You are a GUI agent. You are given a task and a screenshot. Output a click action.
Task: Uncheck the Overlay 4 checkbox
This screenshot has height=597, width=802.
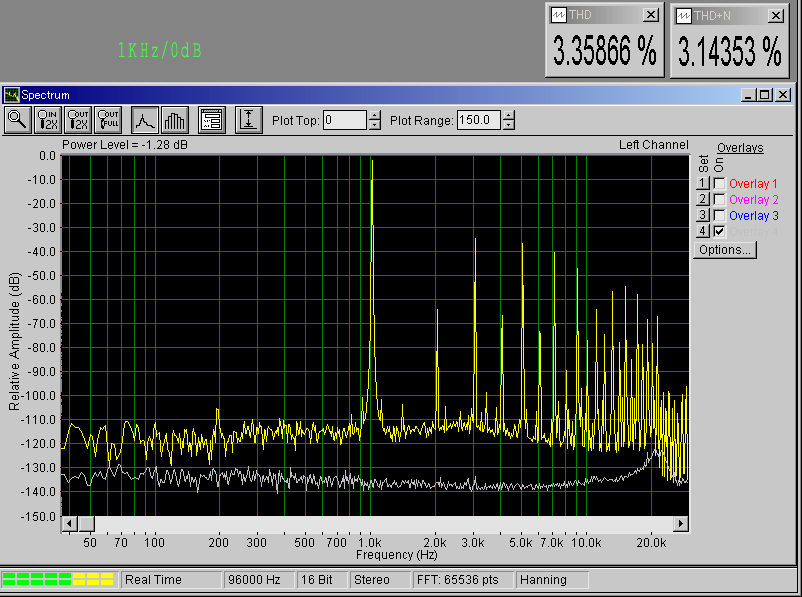pyautogui.click(x=719, y=231)
